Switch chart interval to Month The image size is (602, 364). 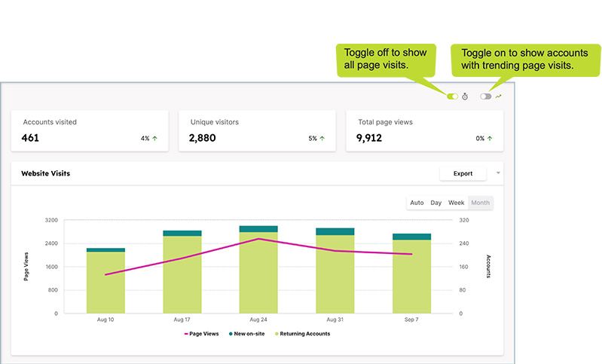(480, 203)
